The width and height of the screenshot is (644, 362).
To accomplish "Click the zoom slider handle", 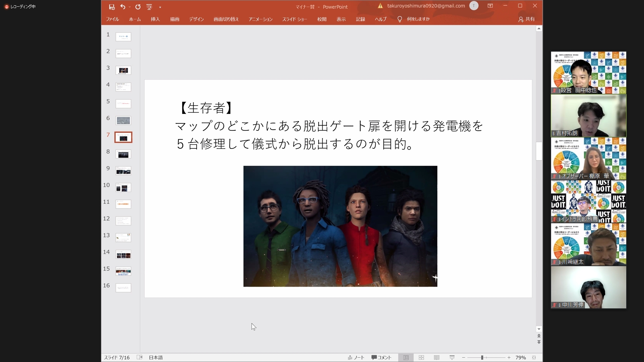I will click(482, 358).
